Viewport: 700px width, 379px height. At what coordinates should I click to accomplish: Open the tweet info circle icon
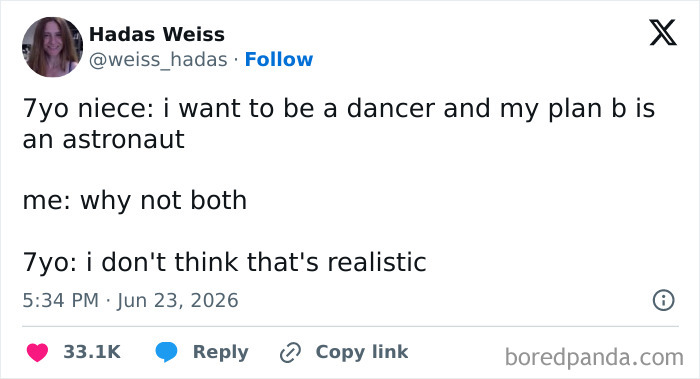click(663, 300)
